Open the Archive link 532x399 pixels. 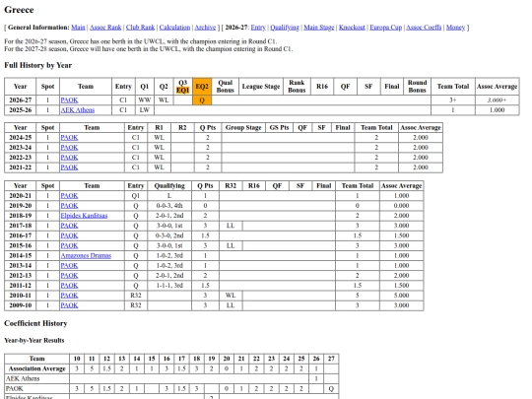pyautogui.click(x=205, y=28)
